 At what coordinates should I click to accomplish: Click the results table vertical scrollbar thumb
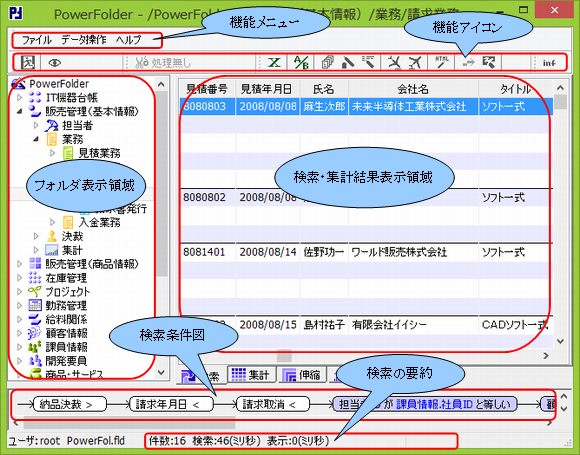[561, 102]
